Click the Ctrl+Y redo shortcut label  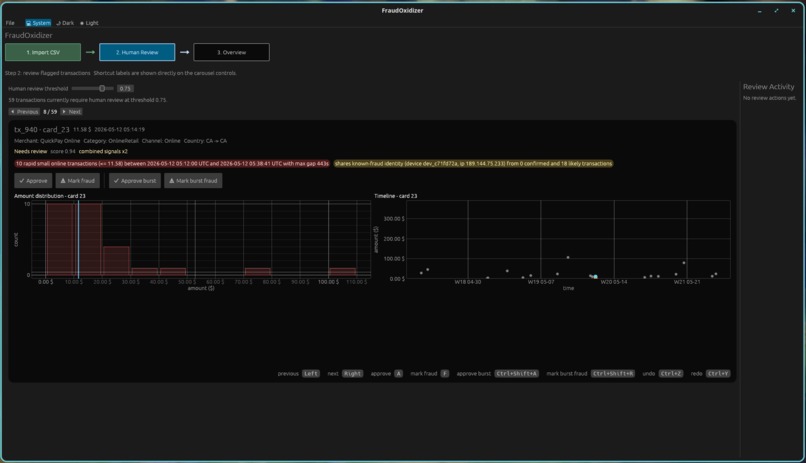718,374
